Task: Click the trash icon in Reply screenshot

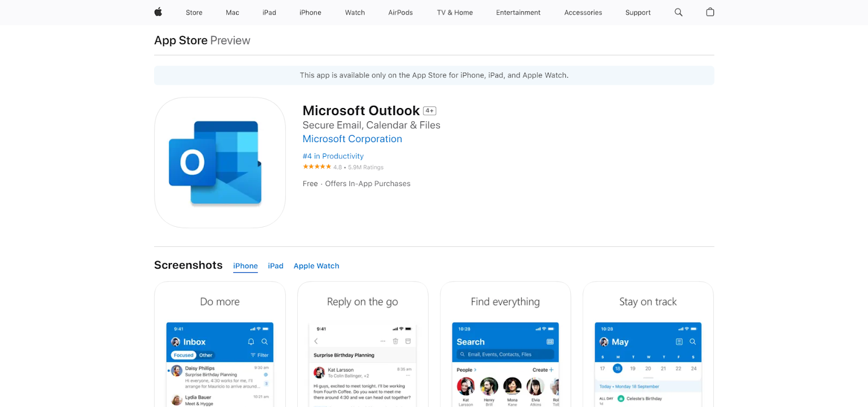Action: coord(395,341)
